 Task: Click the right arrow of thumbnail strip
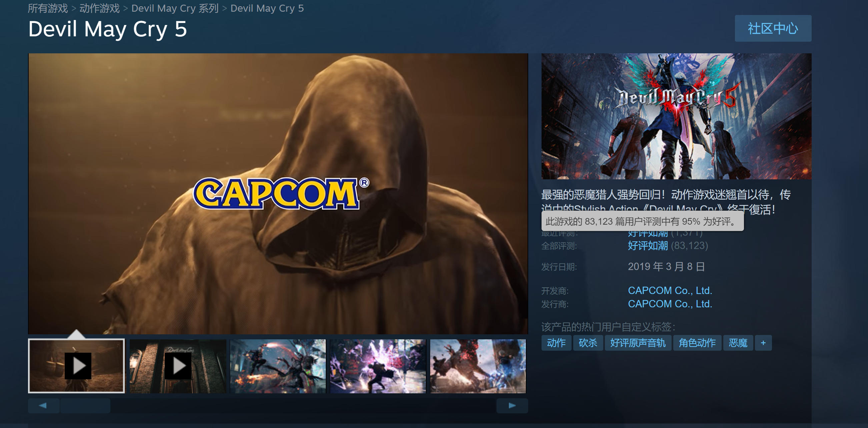pyautogui.click(x=512, y=405)
